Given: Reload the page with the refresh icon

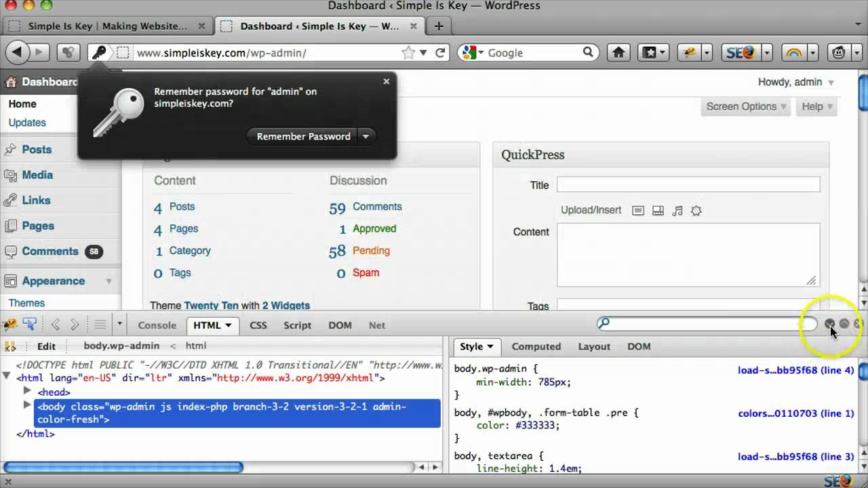Looking at the screenshot, I should (x=440, y=52).
